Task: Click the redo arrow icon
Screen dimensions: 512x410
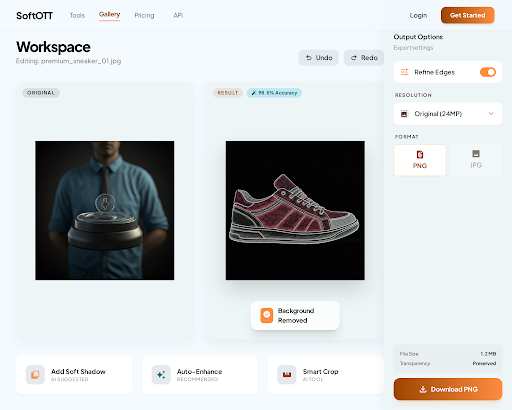Action: (354, 58)
